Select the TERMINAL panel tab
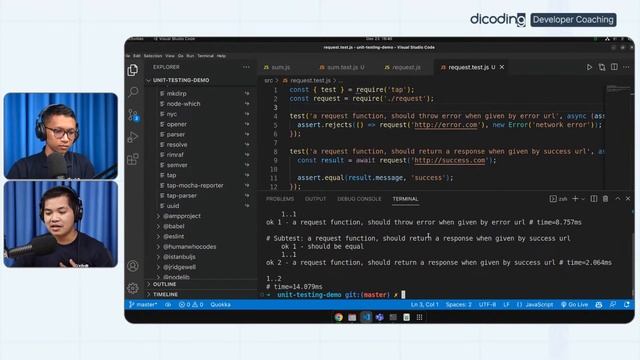Screen dimensions: 640x360 [405, 199]
